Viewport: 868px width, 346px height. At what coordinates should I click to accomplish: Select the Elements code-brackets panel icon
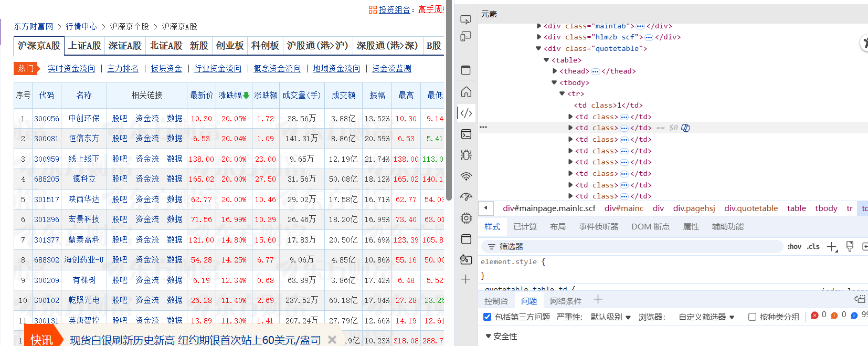point(466,113)
